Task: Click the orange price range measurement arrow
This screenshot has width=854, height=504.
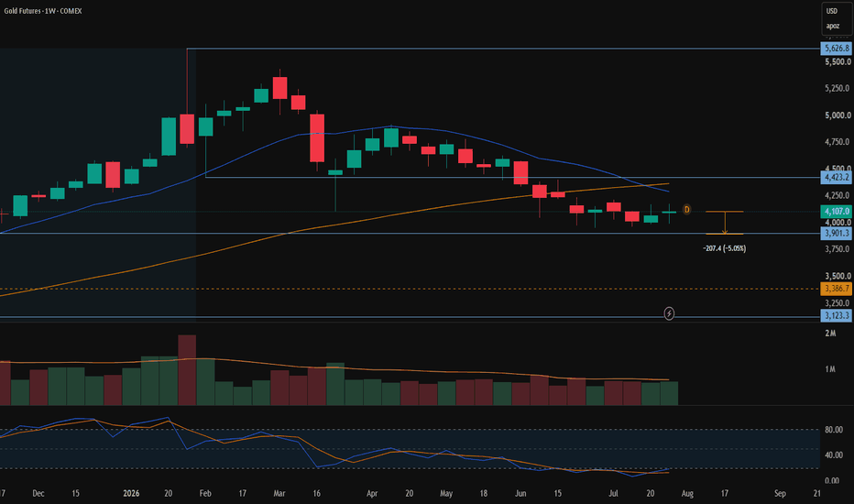Action: [x=725, y=223]
